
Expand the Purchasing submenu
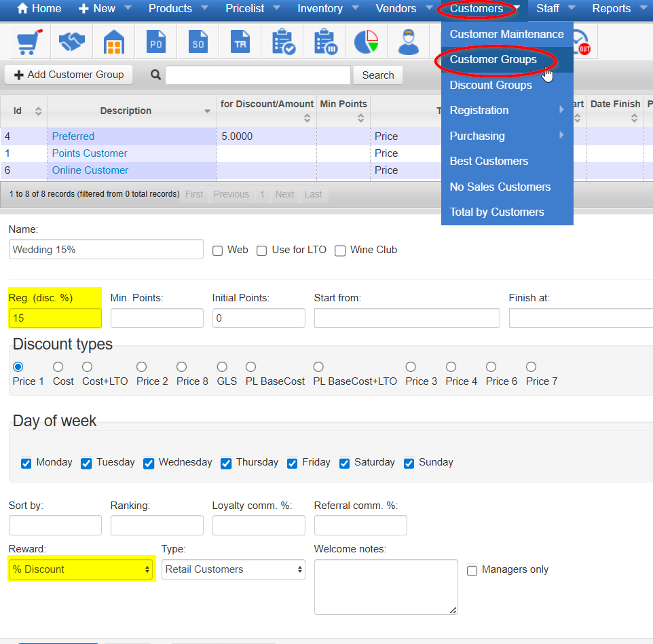click(x=507, y=136)
